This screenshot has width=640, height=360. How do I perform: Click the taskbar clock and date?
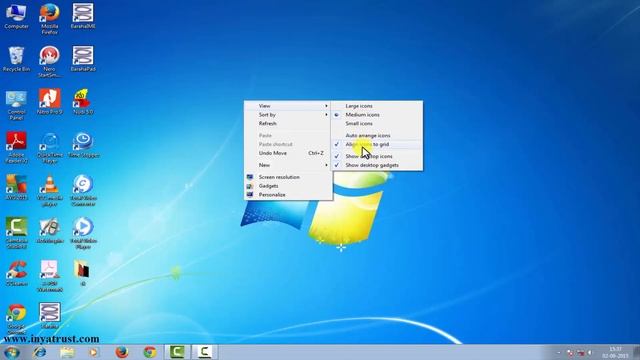[x=615, y=353]
